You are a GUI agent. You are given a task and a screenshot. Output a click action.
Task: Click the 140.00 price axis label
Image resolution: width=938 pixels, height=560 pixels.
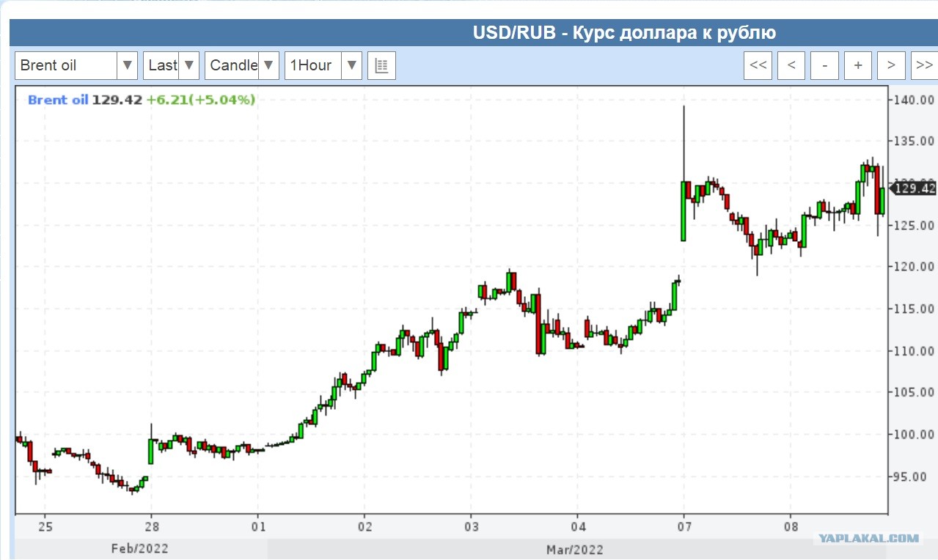tap(914, 100)
